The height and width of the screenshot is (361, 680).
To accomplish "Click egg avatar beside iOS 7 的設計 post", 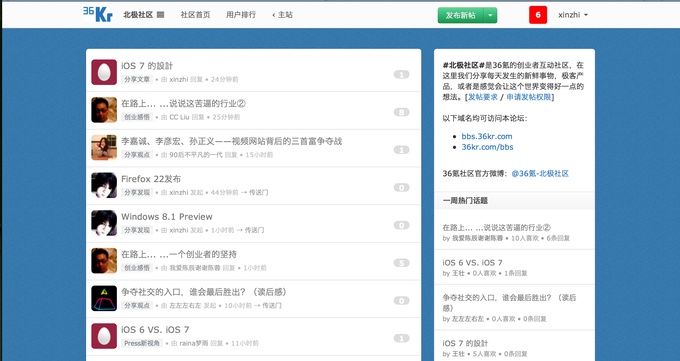I will click(x=104, y=72).
